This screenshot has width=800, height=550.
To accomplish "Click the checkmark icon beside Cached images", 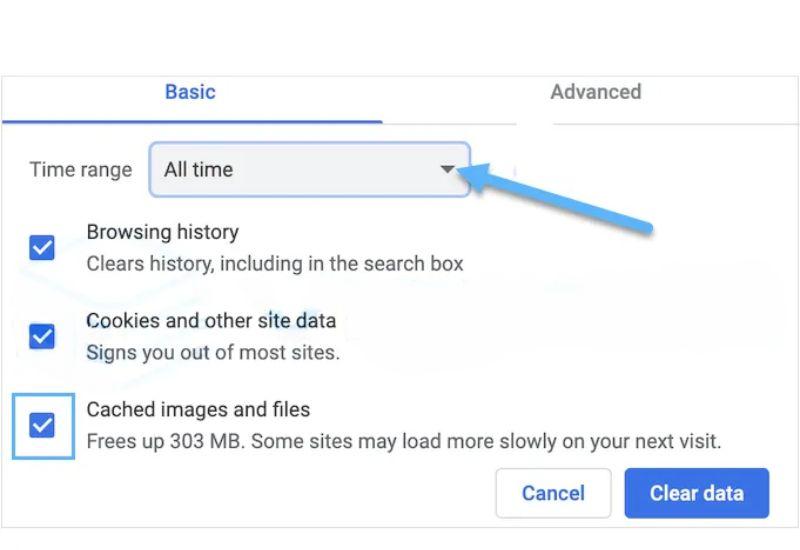I will 42,426.
